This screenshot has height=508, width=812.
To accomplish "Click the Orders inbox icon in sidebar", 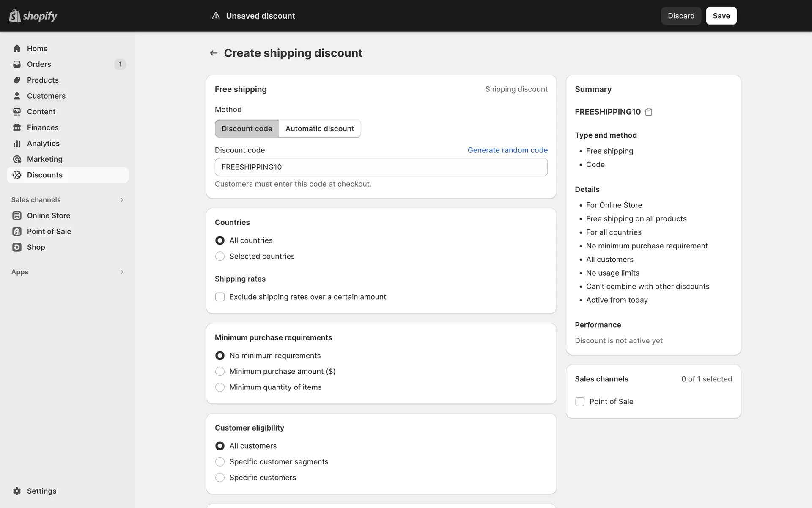I will coord(17,64).
